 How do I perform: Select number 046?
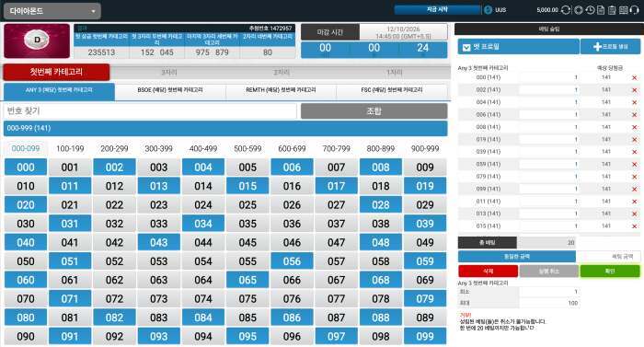pyautogui.click(x=292, y=243)
